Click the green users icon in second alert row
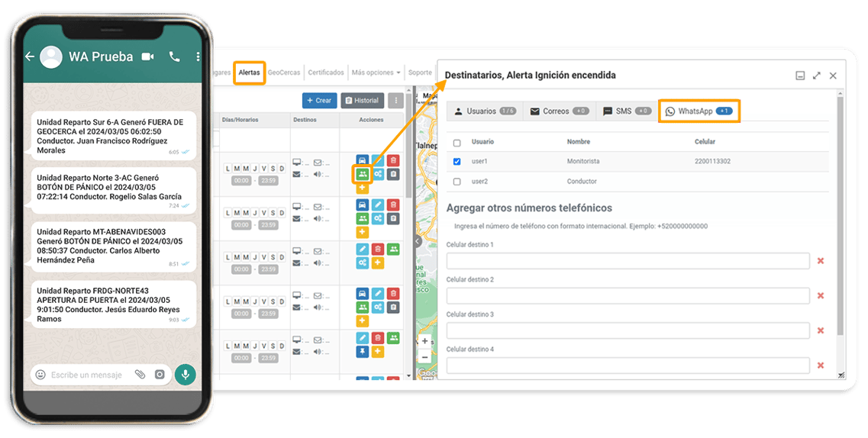Screen dimensions: 868x438 click(362, 218)
